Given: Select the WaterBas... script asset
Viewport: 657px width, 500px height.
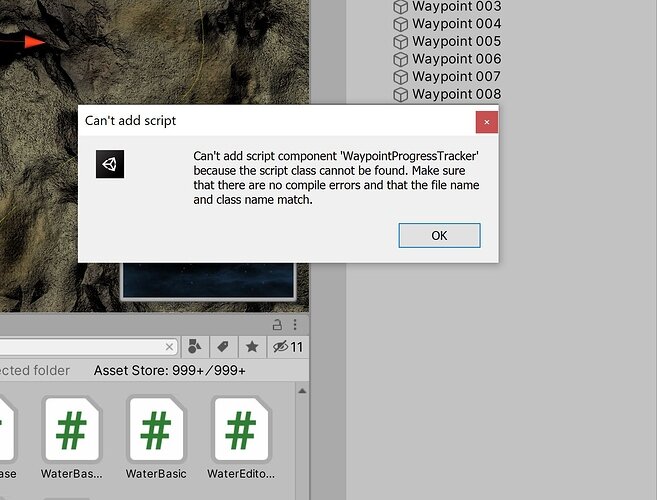Looking at the screenshot, I should tap(72, 438).
